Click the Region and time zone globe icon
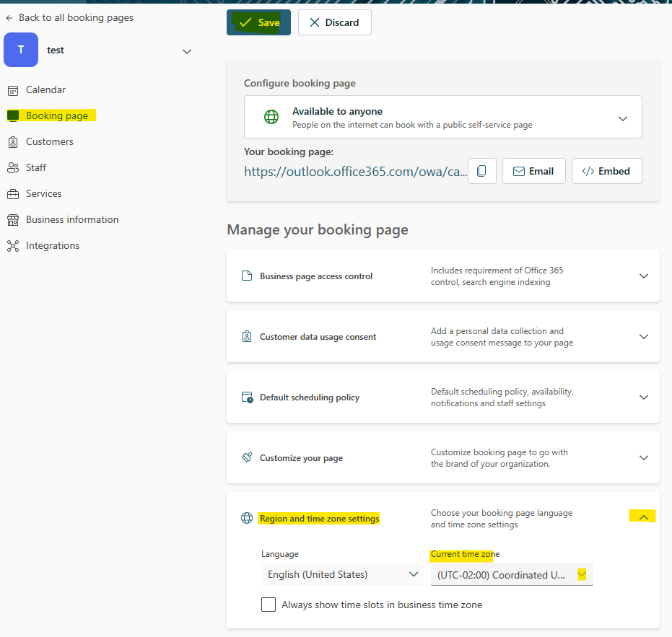The width and height of the screenshot is (672, 637). click(x=247, y=518)
